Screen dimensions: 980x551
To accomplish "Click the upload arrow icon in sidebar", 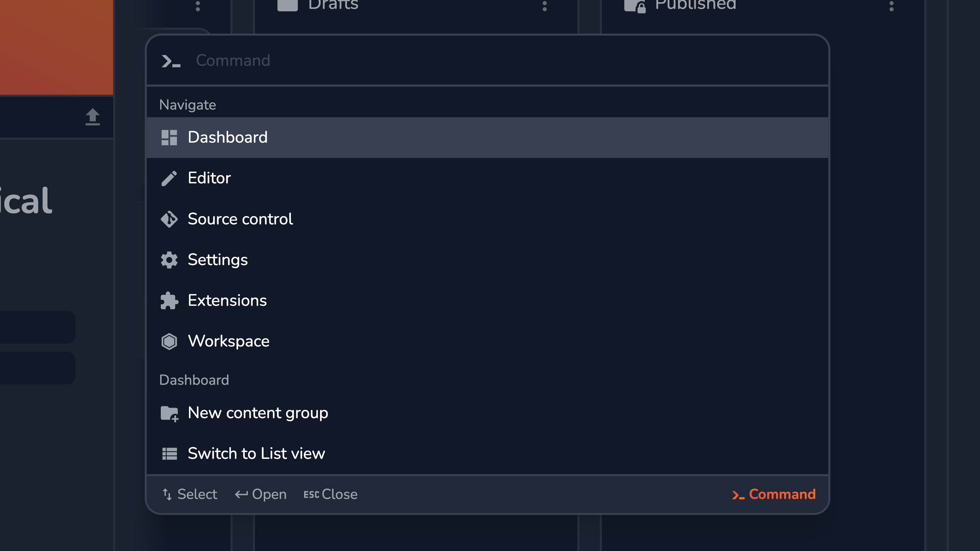I will (x=92, y=117).
